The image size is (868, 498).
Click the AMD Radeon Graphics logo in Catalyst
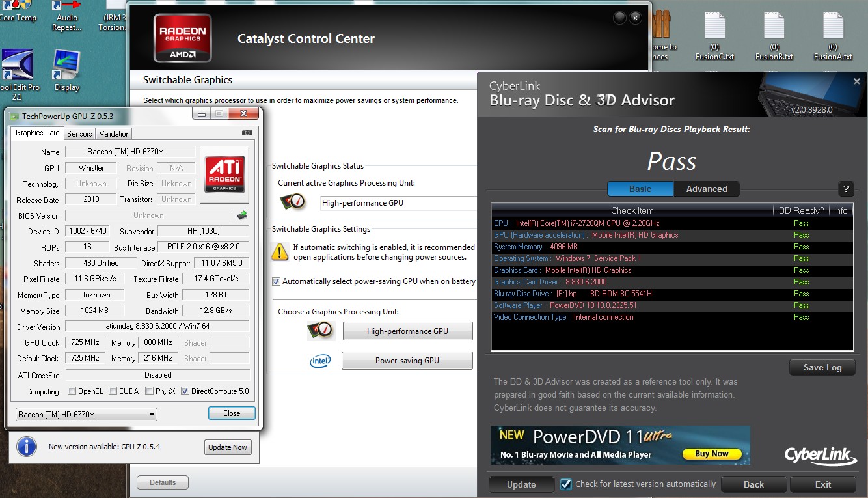(x=183, y=38)
